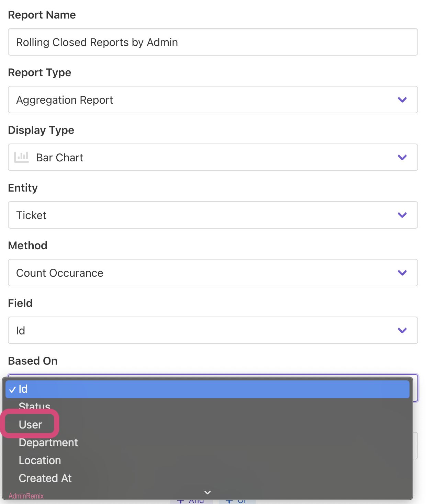Open the Aggregation Report dropdown

(206, 100)
